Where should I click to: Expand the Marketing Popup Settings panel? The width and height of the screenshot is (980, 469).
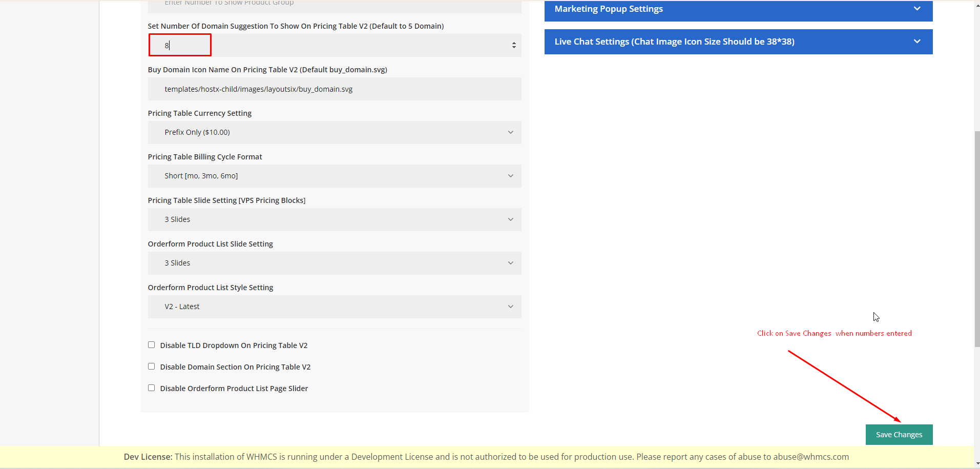point(738,9)
